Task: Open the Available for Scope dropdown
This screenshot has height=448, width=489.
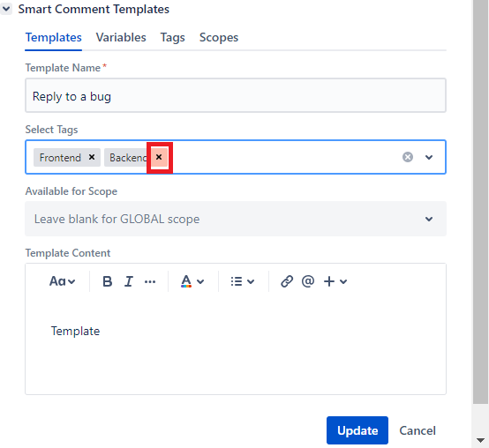Action: click(x=236, y=219)
